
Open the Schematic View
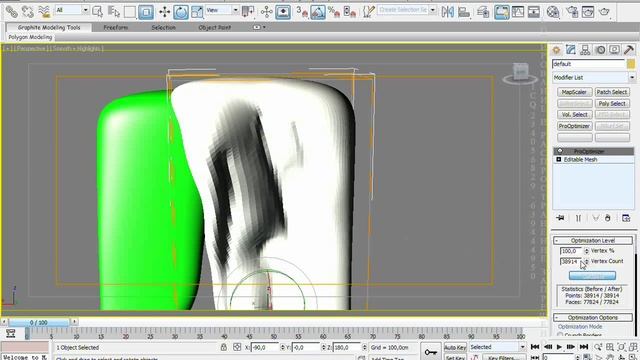point(534,11)
